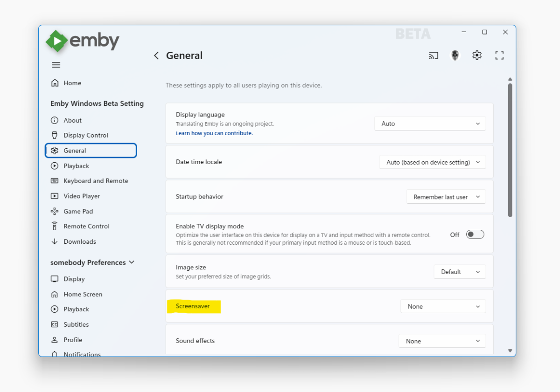Click the Keyboard and Remote keyboard icon

point(55,181)
